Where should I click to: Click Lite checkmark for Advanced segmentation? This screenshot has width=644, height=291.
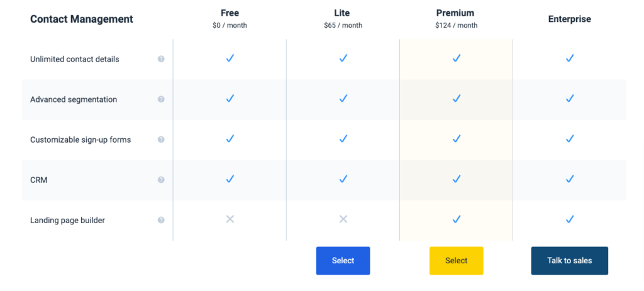343,99
